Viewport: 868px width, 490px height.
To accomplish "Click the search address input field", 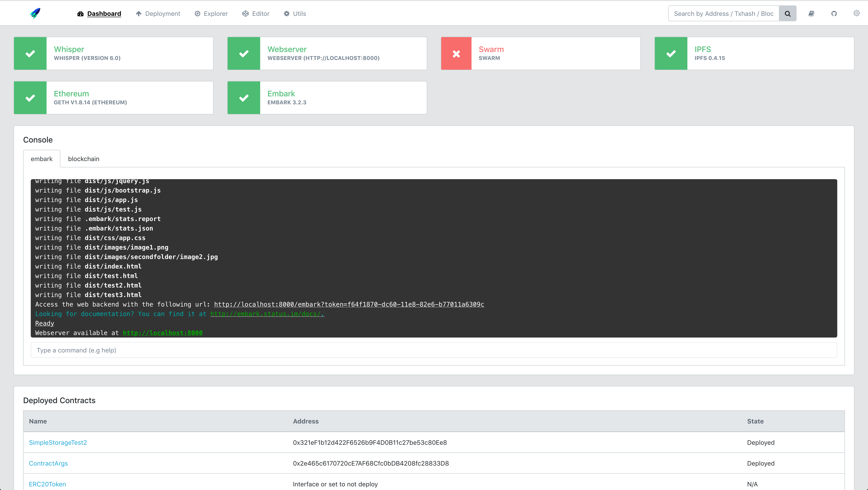I will [723, 14].
